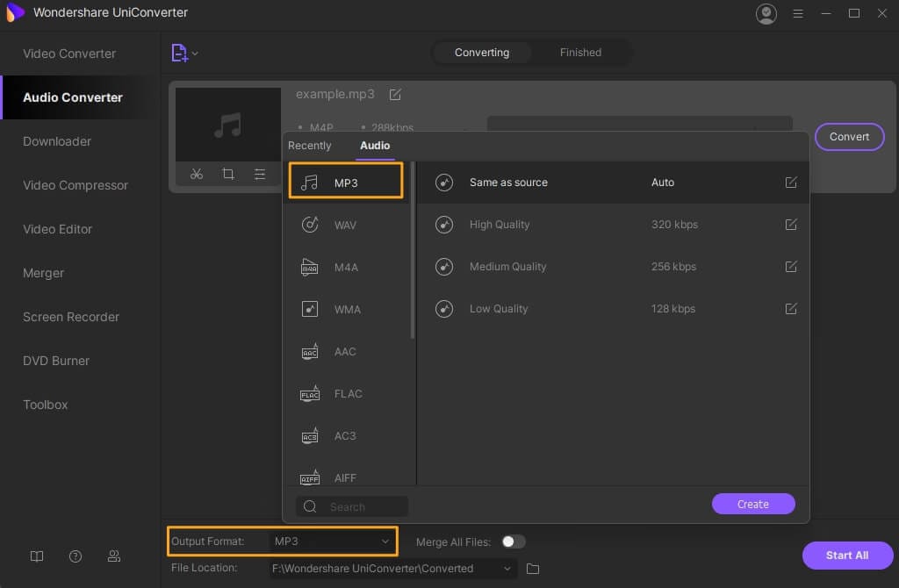Click the Convert button
Screen dimensions: 899x588
(849, 137)
